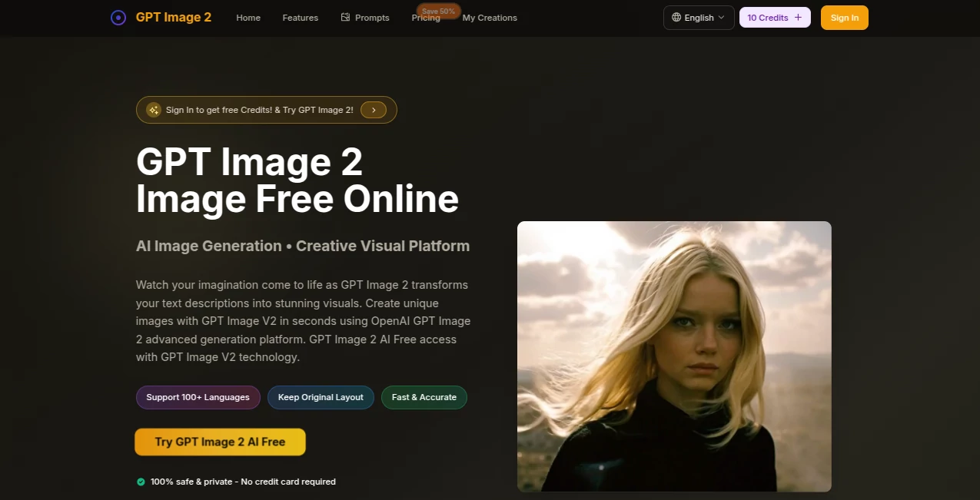Select Features in the navigation bar
Viewport: 980px width, 500px height.
pos(300,17)
